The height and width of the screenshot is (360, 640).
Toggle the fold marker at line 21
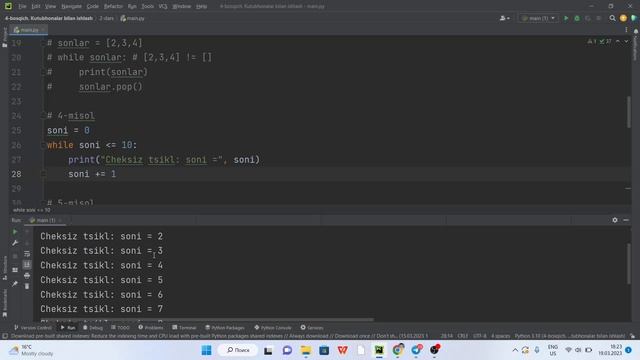43,72
